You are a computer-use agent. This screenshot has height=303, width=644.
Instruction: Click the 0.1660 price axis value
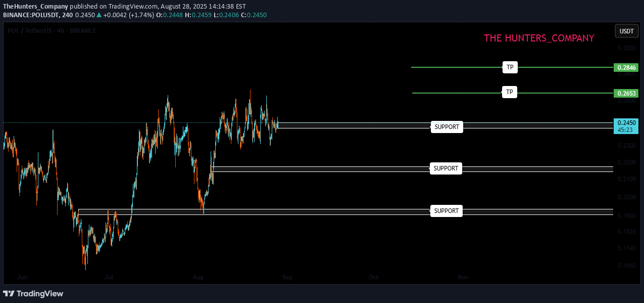pos(626,266)
